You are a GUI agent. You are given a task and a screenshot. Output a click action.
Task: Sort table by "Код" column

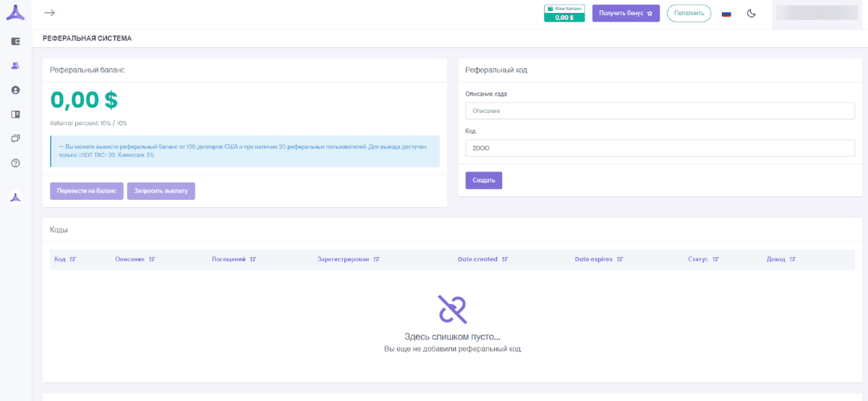point(65,259)
